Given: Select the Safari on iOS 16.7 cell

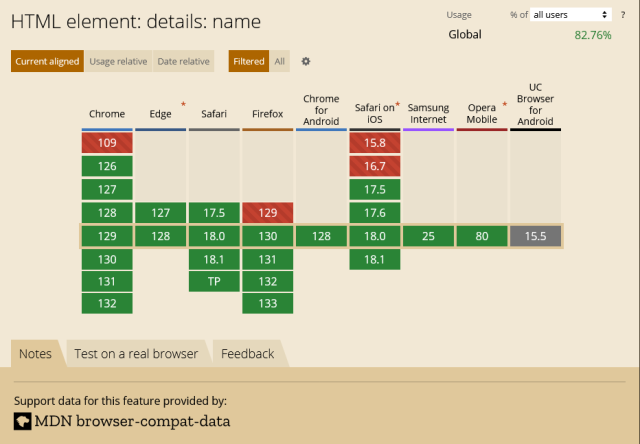Looking at the screenshot, I should tap(375, 166).
